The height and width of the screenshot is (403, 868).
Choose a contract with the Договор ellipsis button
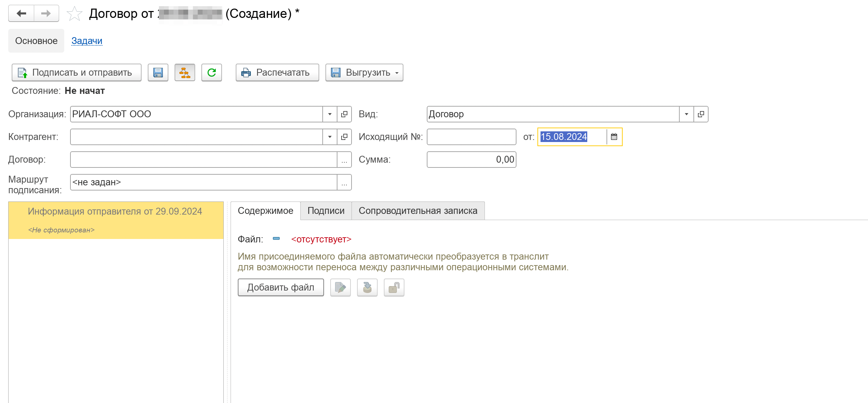point(344,160)
